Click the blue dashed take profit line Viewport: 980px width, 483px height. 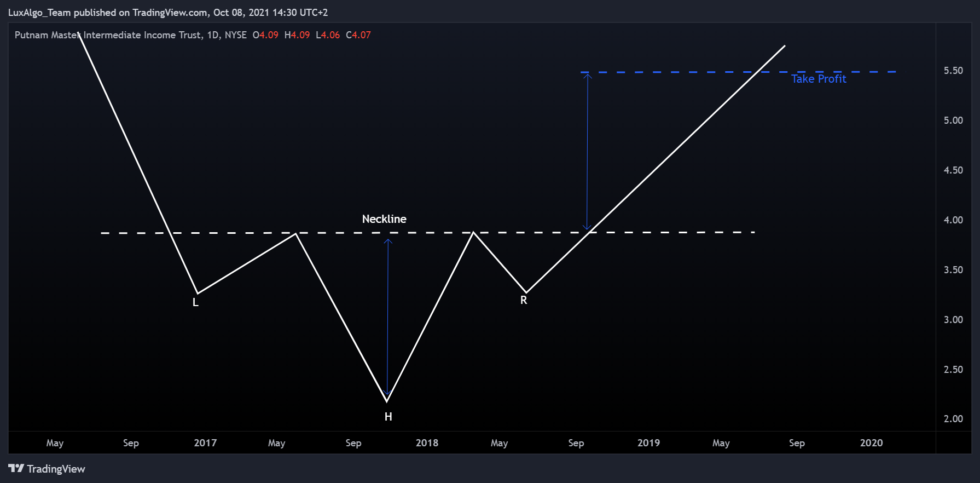point(738,72)
